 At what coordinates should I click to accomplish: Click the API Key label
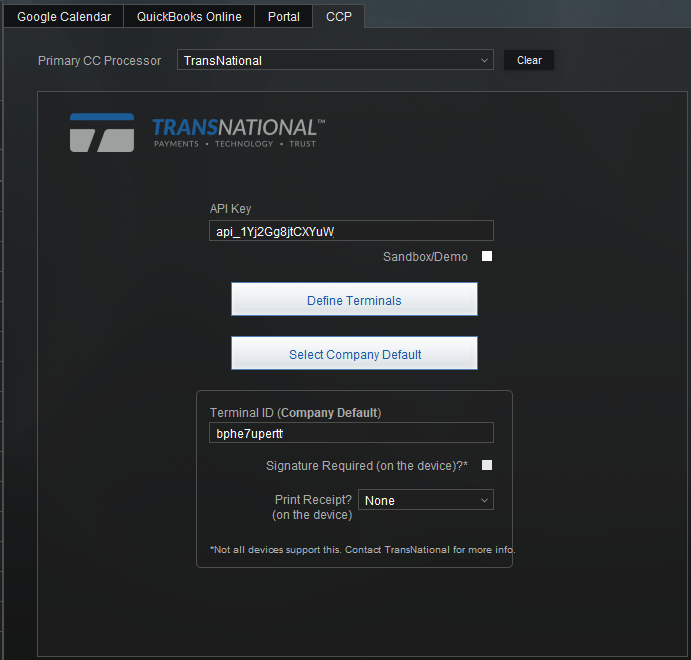[230, 208]
